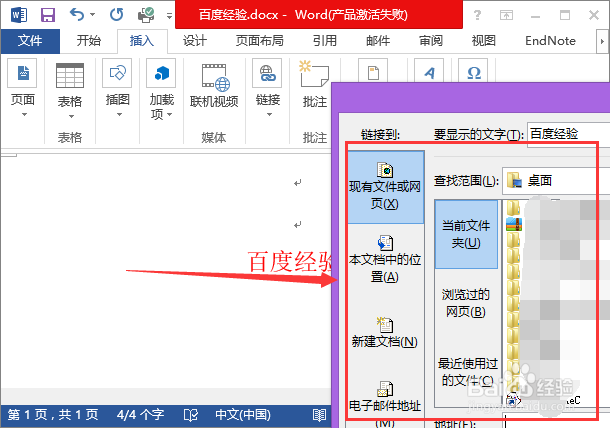The width and height of the screenshot is (610, 428).
Task: Click the 页面 (Pages) ribbon icon
Action: (x=23, y=73)
